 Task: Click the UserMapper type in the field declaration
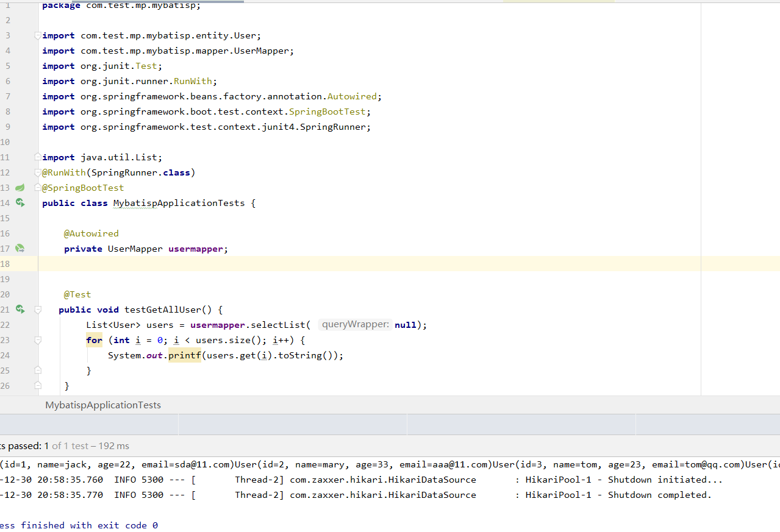coord(135,249)
